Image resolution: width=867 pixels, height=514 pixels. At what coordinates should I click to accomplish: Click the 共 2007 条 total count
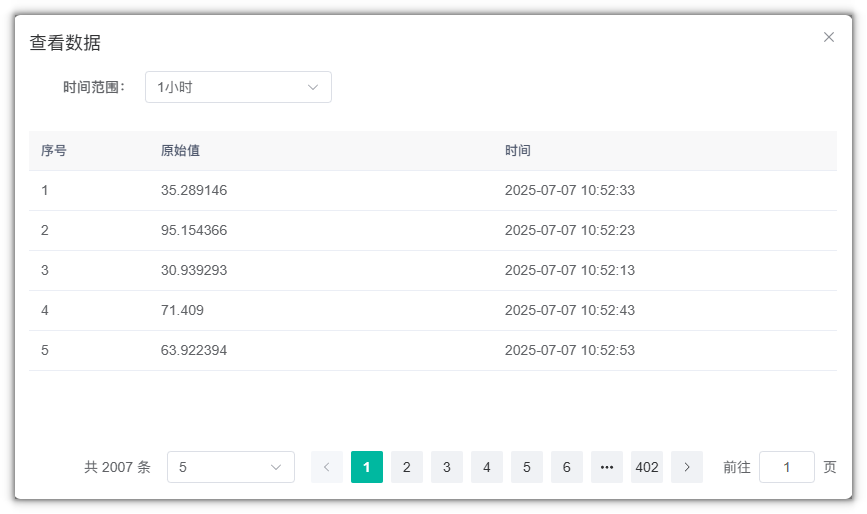pyautogui.click(x=117, y=467)
